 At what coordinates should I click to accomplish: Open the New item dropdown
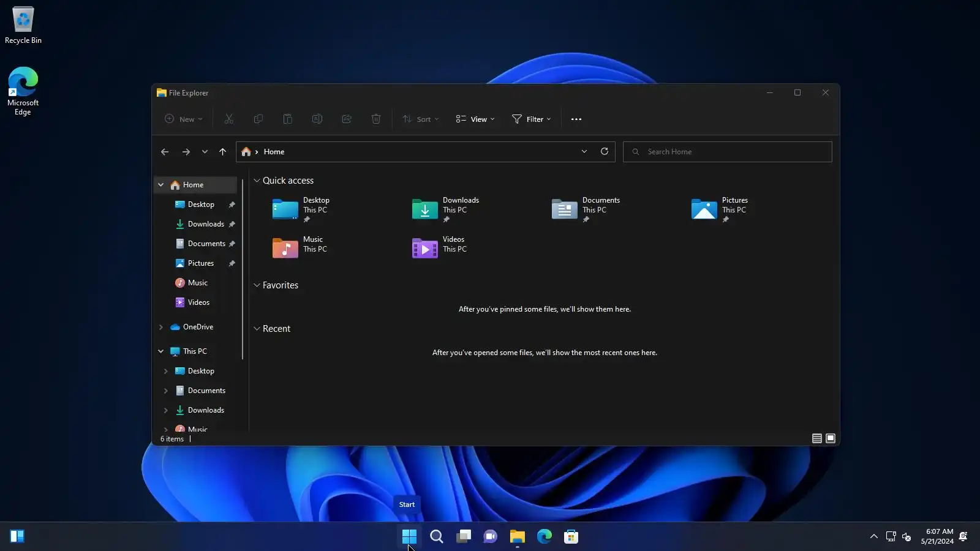pos(183,119)
